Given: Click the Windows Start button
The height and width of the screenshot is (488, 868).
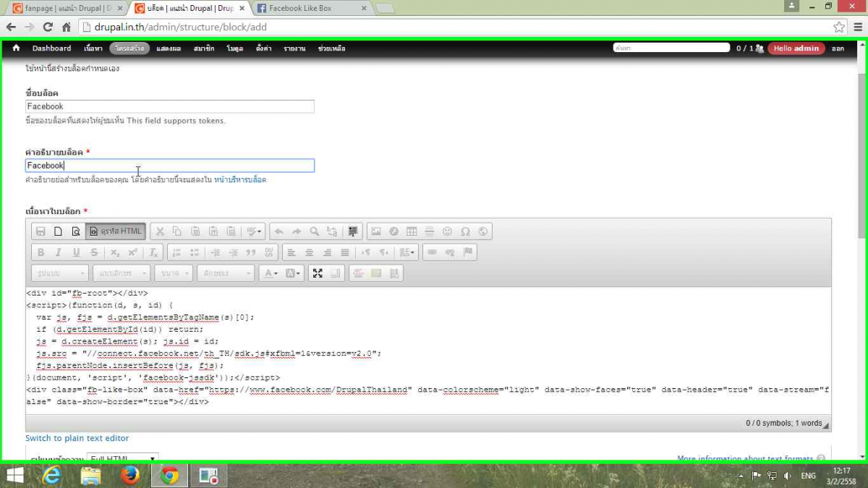Looking at the screenshot, I should [14, 476].
